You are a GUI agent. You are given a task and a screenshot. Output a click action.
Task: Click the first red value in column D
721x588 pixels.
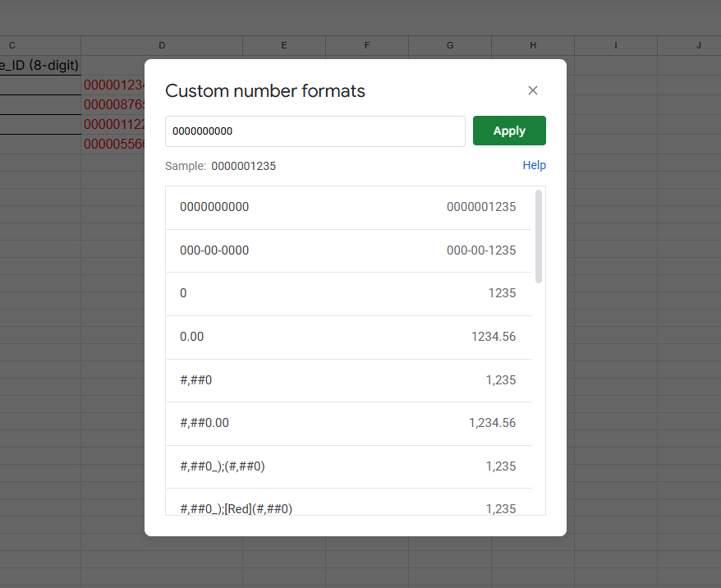(x=114, y=85)
